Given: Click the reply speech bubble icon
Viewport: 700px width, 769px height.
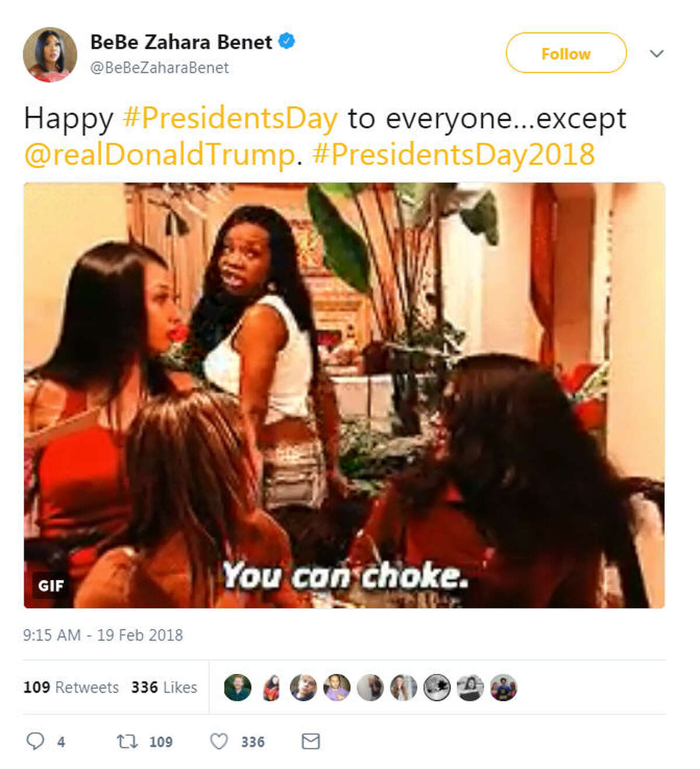Looking at the screenshot, I should [35, 741].
